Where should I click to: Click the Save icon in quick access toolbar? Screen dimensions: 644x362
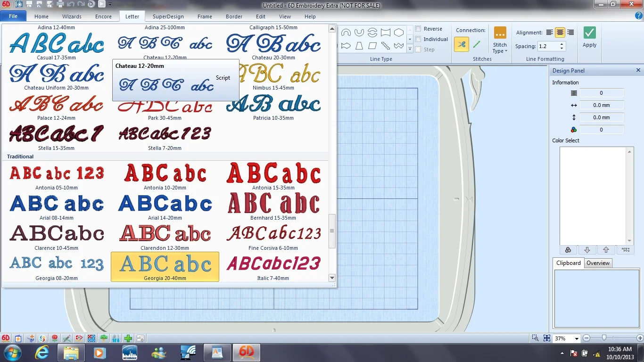(29, 5)
